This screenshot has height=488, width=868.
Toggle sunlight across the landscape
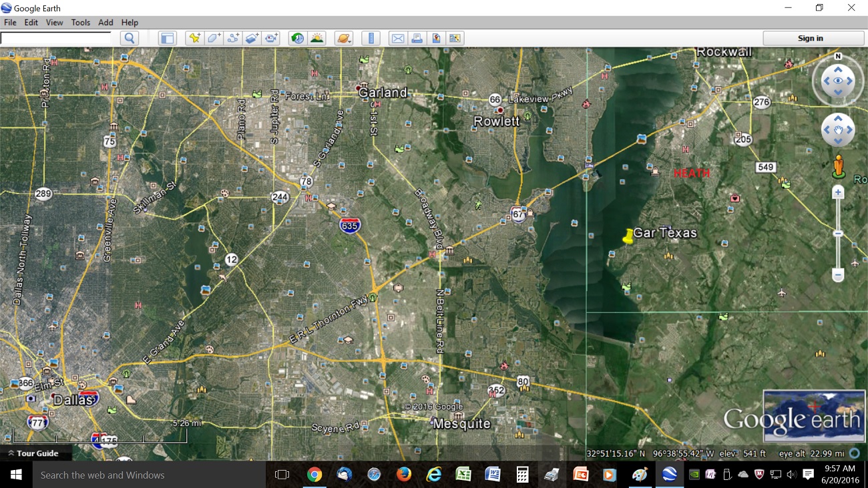pos(316,38)
